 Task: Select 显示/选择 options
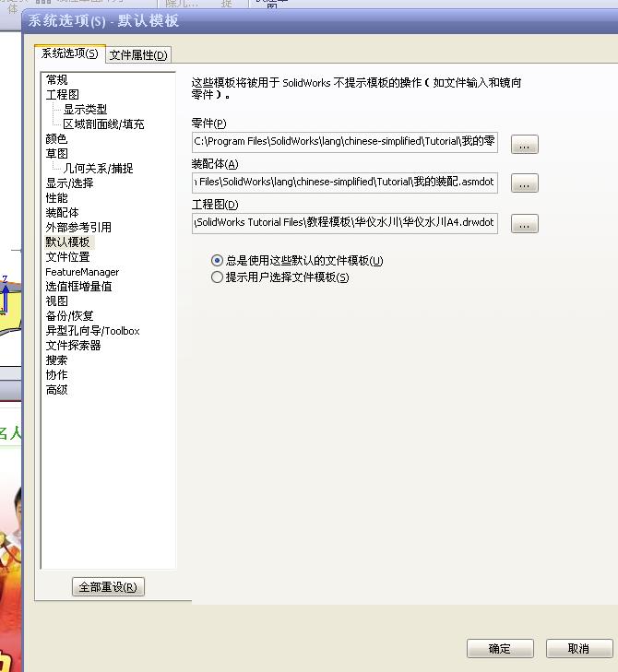(69, 183)
